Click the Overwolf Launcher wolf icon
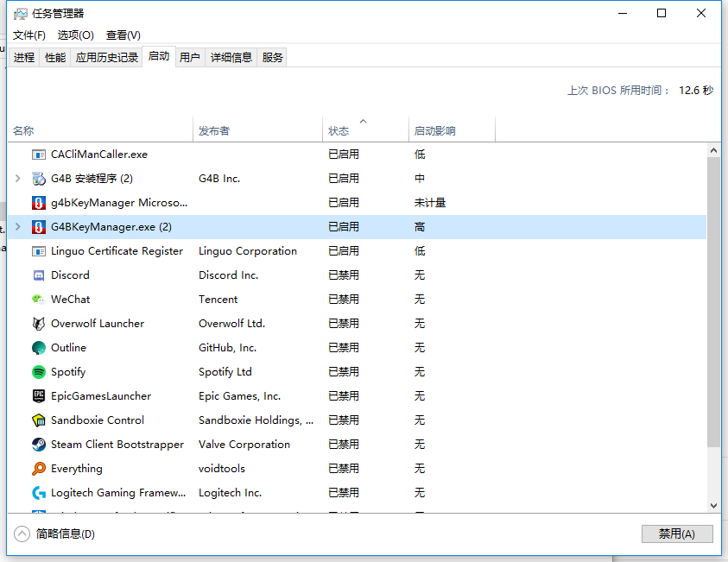 (39, 324)
